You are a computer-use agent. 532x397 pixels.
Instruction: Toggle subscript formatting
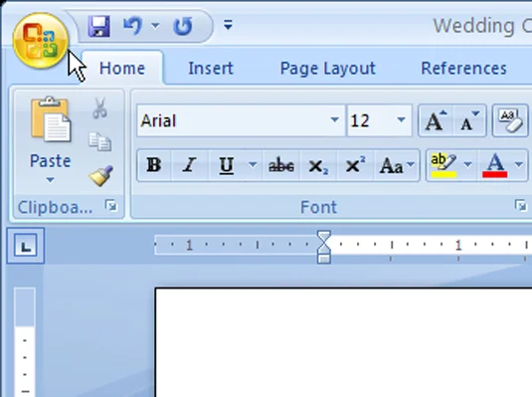[318, 165]
